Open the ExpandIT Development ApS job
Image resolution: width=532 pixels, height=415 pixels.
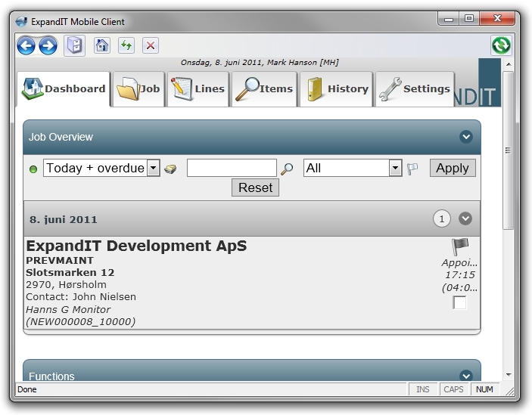point(136,246)
